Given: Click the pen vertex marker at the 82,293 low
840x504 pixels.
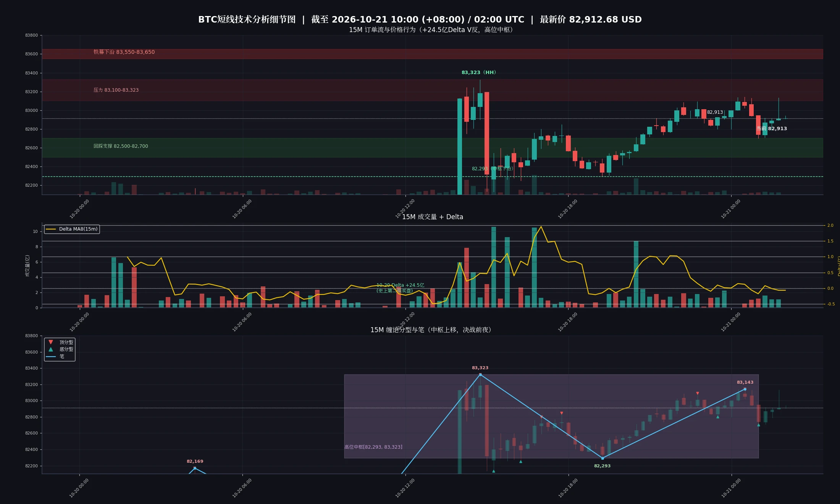Looking at the screenshot, I should point(603,458).
